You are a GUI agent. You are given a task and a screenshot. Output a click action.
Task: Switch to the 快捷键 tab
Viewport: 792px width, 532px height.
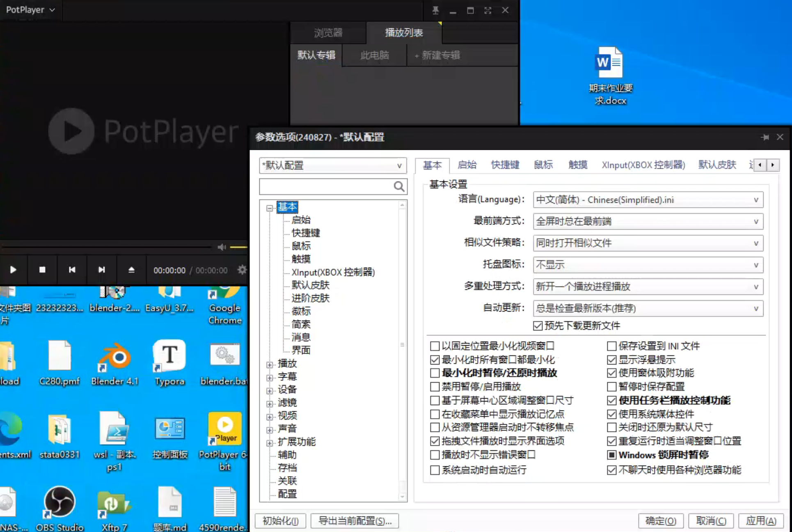pyautogui.click(x=505, y=165)
